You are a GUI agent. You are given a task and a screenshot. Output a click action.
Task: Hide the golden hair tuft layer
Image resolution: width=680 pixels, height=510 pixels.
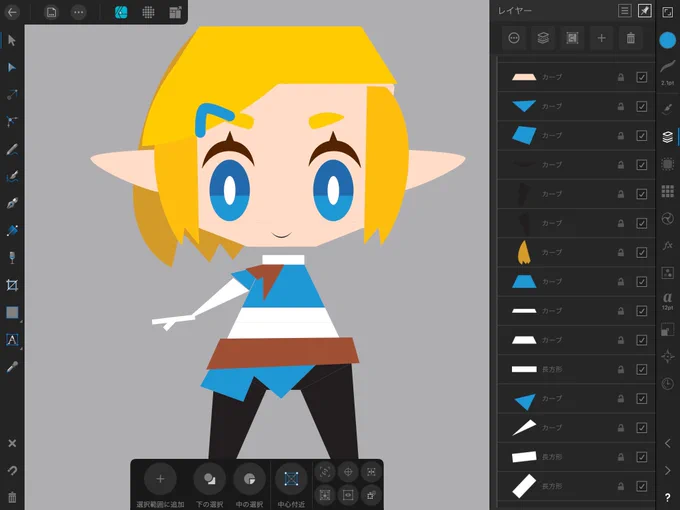coord(641,252)
